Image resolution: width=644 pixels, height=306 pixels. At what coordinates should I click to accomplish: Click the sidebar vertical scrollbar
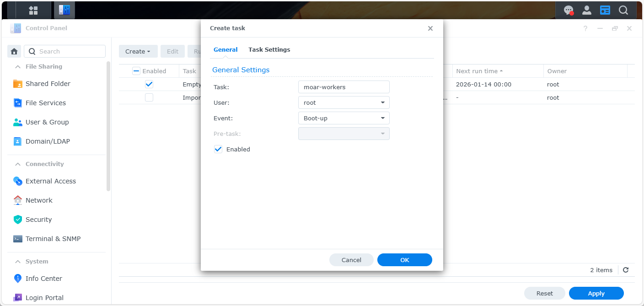pos(108,126)
